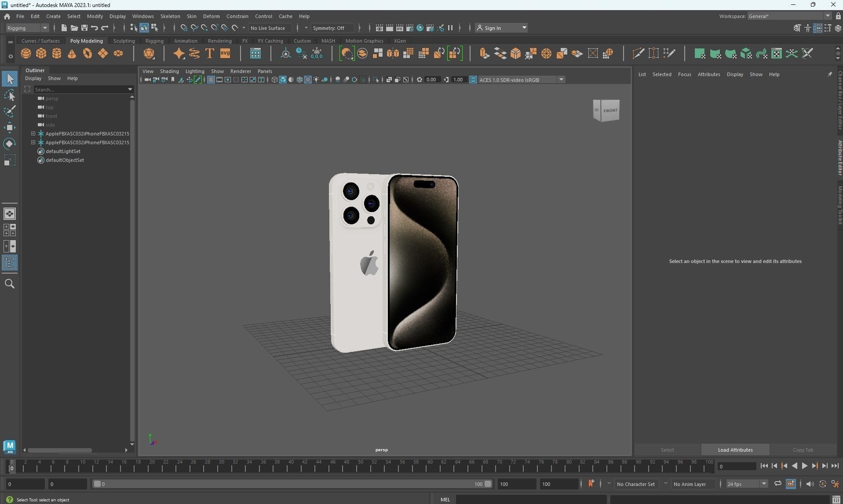This screenshot has height=504, width=843.
Task: Select the Paint Selection tool
Action: click(10, 111)
